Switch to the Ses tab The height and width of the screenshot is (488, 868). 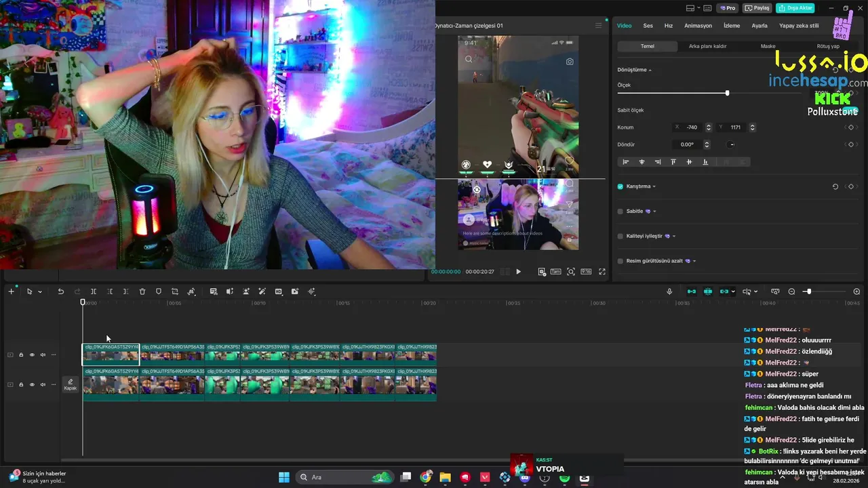648,26
